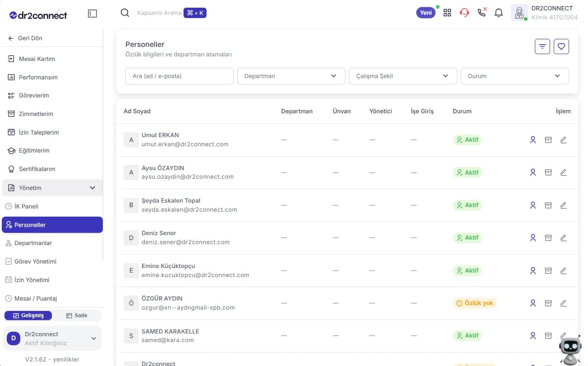Screen dimensions: 588x366
Task: Click the missed calls phone icon
Action: tap(482, 12)
